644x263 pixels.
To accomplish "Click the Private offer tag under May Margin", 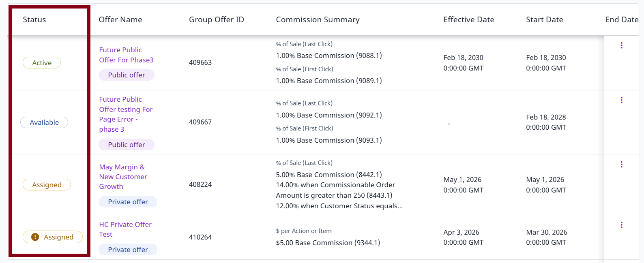I will coord(128,202).
